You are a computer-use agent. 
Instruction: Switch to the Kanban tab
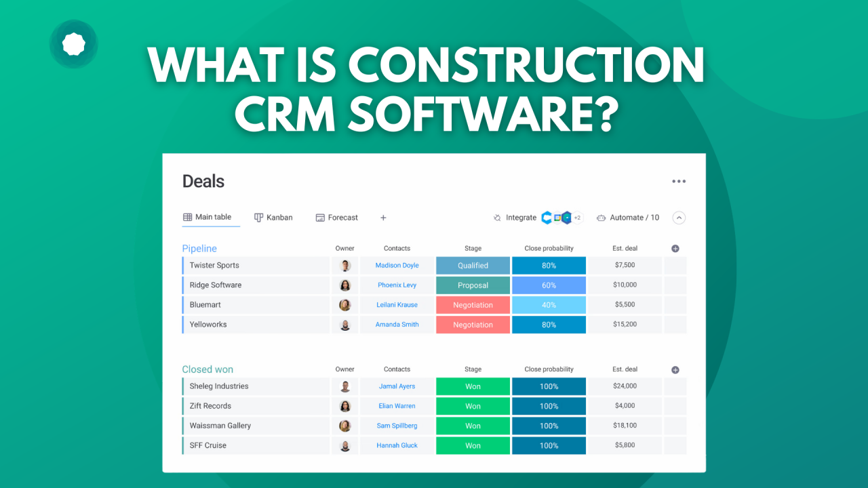[273, 217]
